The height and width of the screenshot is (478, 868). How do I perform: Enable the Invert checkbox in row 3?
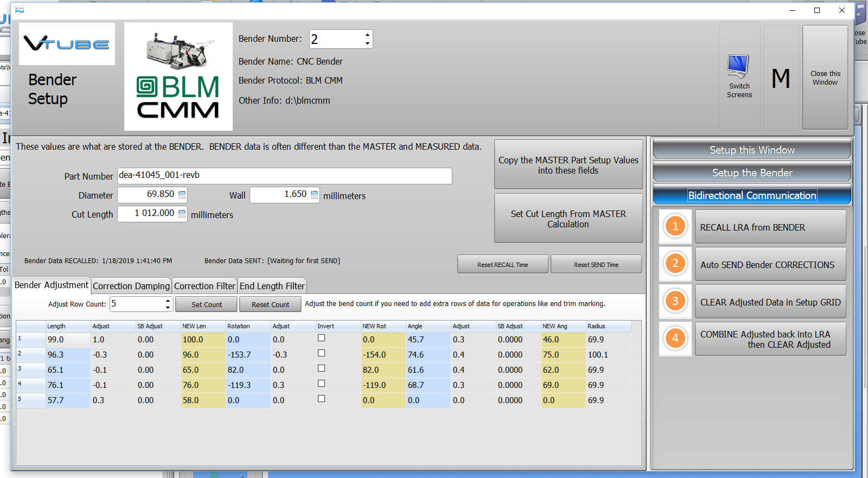point(321,368)
